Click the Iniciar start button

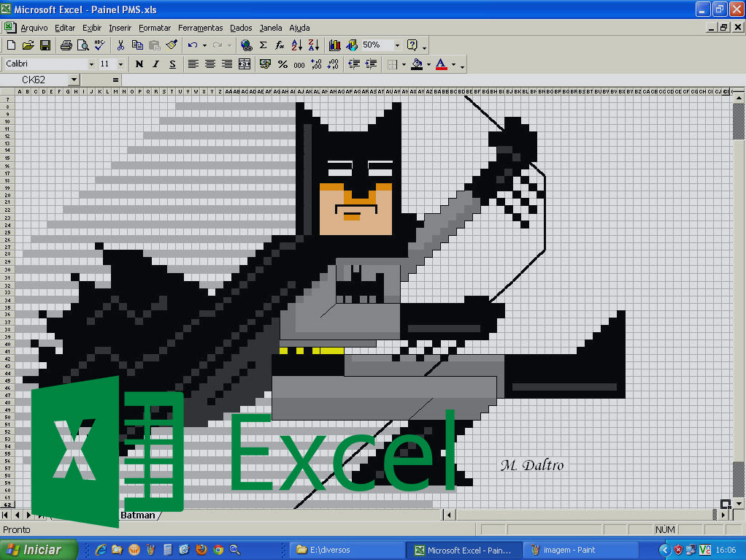[x=39, y=550]
